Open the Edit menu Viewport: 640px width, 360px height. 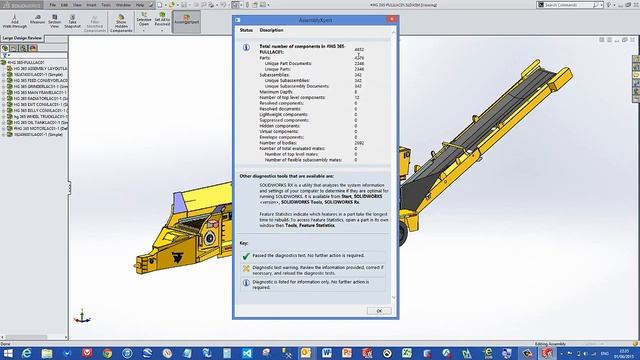[x=64, y=5]
